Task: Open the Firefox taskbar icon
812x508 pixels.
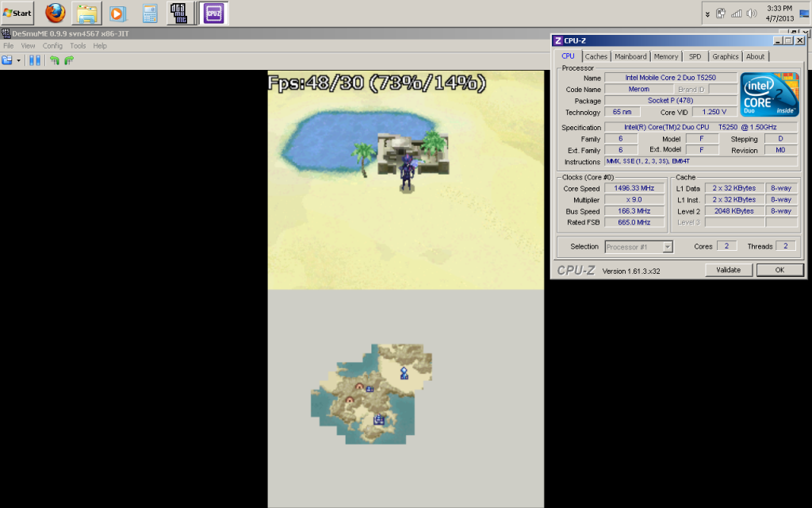Action: [55, 13]
